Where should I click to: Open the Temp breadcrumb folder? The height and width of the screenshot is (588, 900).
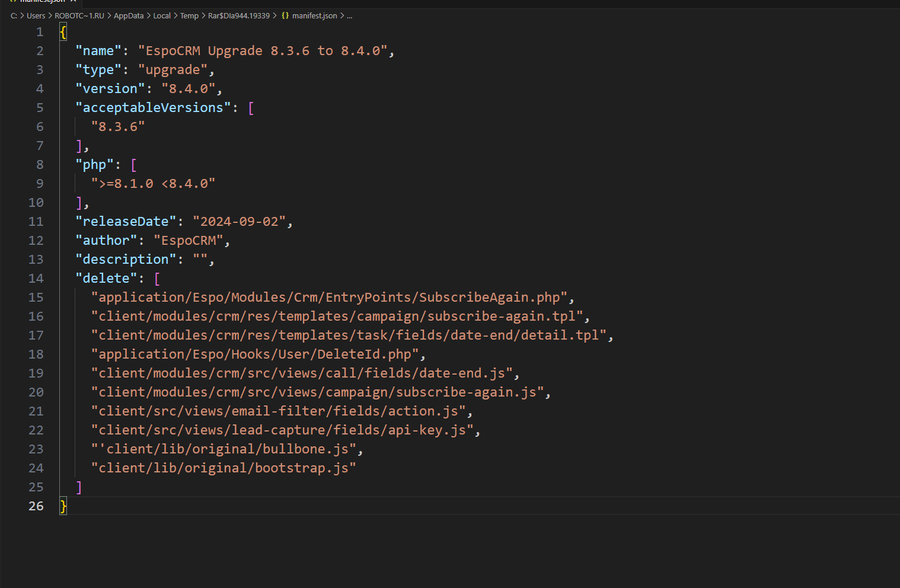click(189, 16)
